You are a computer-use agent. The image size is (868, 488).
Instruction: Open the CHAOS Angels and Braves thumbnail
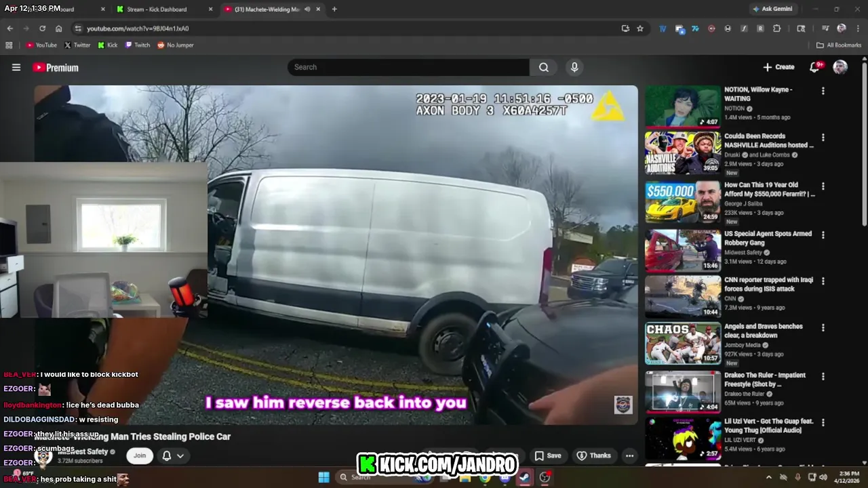[683, 344]
